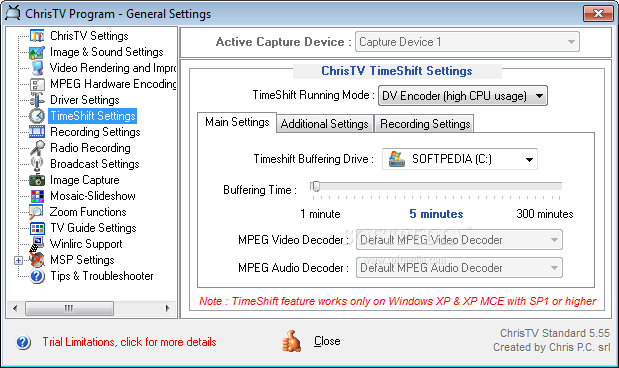Click the 'ChrisTV TimeShift Settings' heading
This screenshot has width=619, height=368.
coord(397,71)
